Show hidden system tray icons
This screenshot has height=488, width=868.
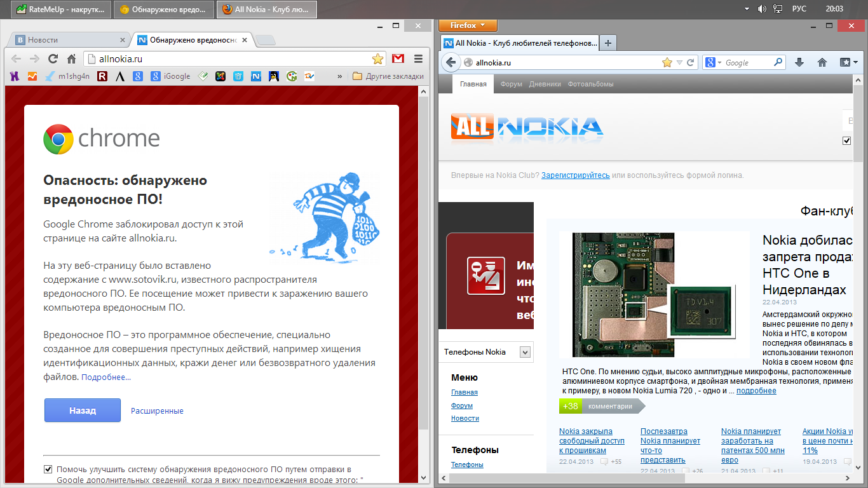(747, 9)
